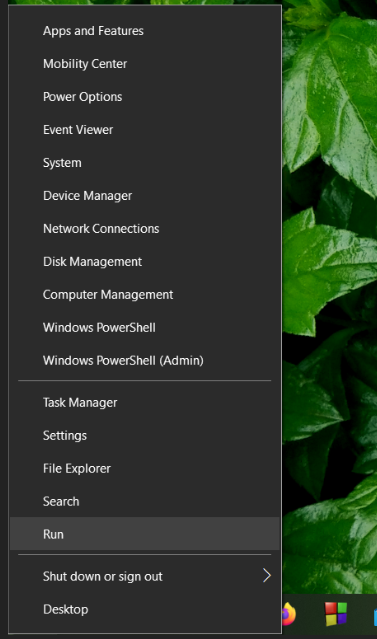Open Windows PowerShell non-admin entry
This screenshot has width=377, height=639.
pos(145,328)
